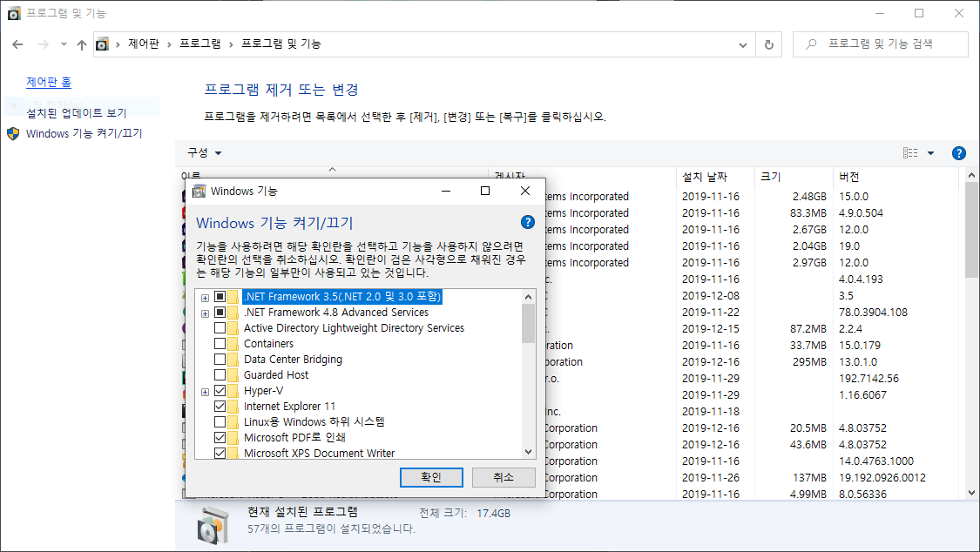This screenshot has height=552, width=980.
Task: Click the features list scrollbar thumb
Action: pyautogui.click(x=528, y=324)
